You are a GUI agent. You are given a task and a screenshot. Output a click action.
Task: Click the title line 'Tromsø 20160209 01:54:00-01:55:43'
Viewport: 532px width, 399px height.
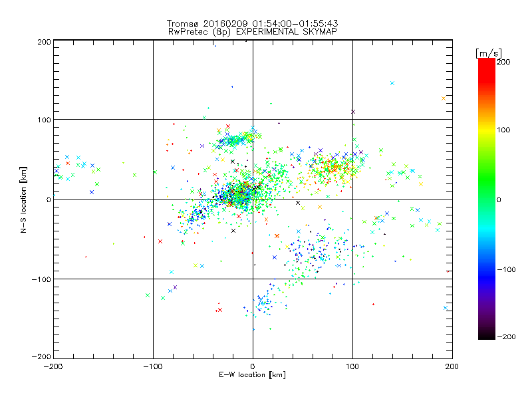click(252, 23)
